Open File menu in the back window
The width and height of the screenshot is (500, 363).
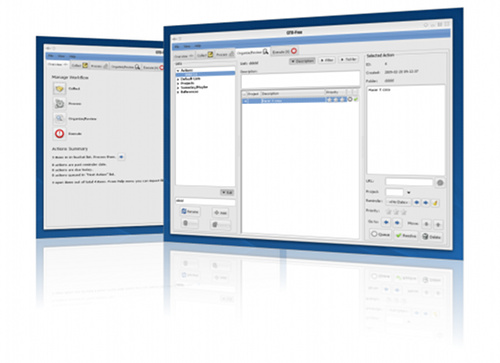[50, 56]
